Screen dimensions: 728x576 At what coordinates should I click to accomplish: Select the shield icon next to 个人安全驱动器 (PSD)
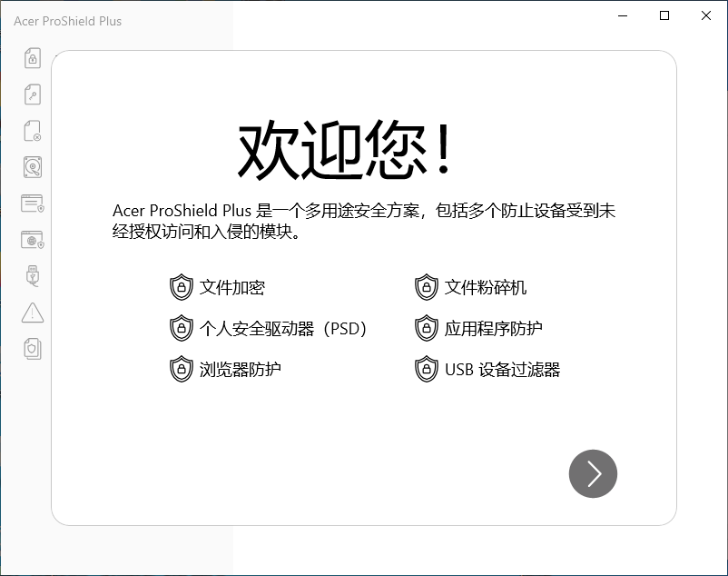pos(182,328)
